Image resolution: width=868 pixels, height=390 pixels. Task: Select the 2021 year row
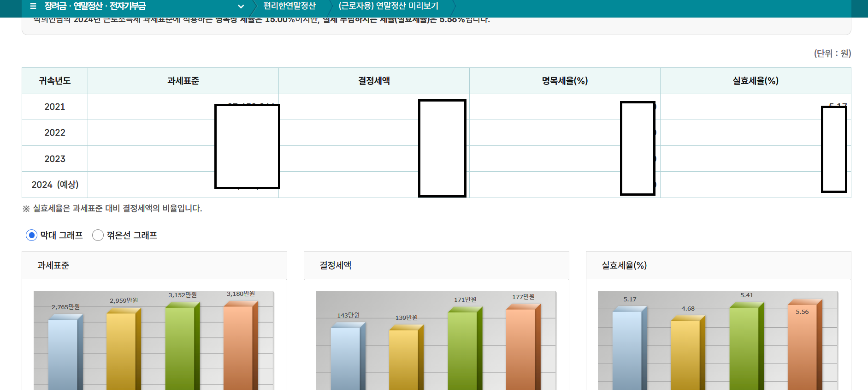point(436,107)
